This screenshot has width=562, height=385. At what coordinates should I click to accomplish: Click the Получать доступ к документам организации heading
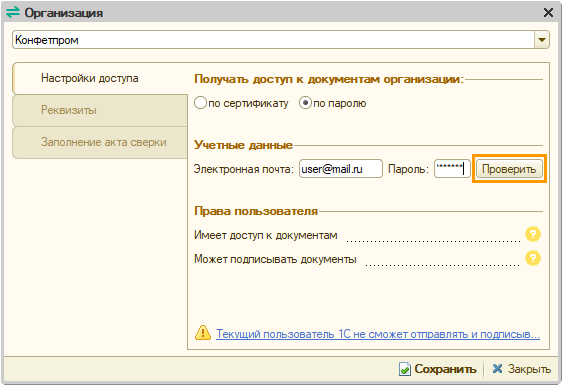(329, 79)
